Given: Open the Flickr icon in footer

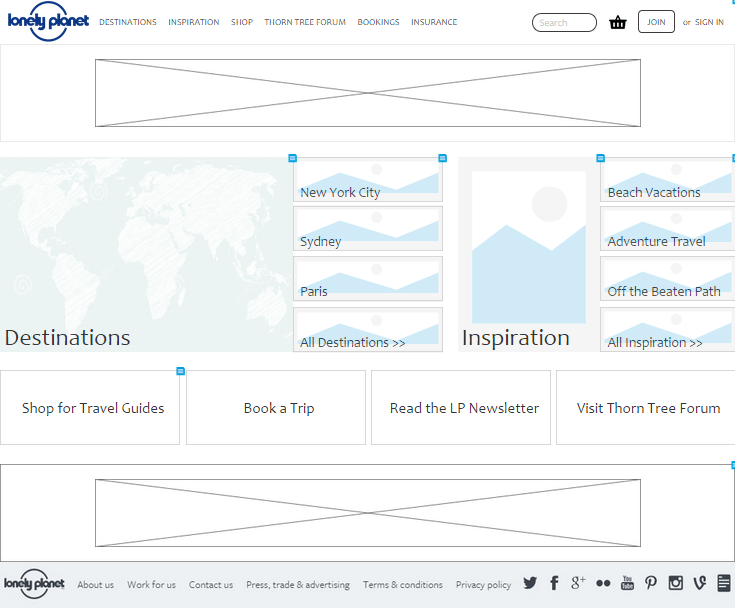Looking at the screenshot, I should point(603,583).
